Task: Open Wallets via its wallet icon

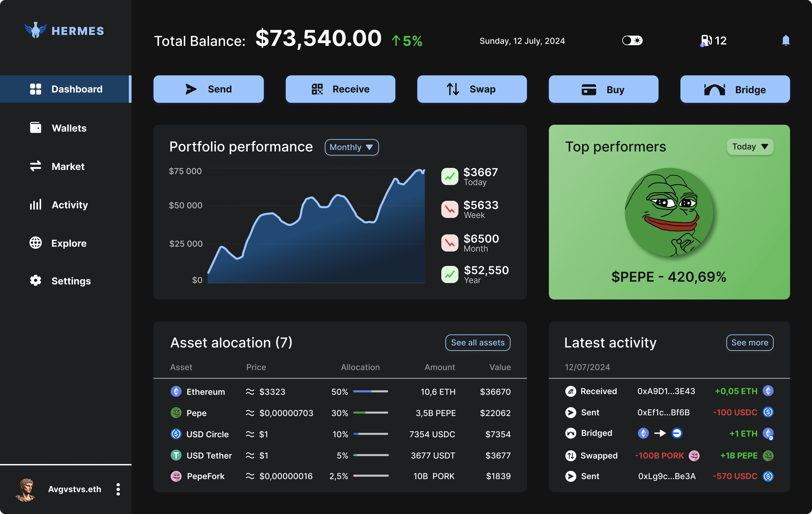Action: coord(35,128)
